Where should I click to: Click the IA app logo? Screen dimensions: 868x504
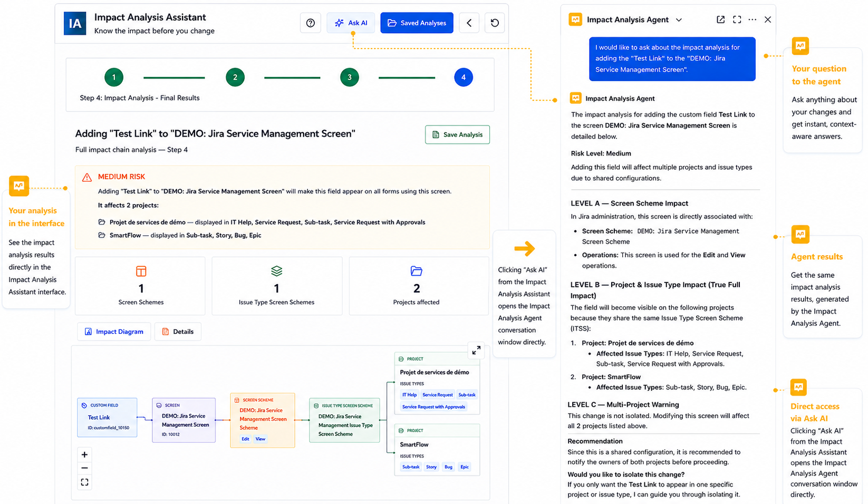75,24
